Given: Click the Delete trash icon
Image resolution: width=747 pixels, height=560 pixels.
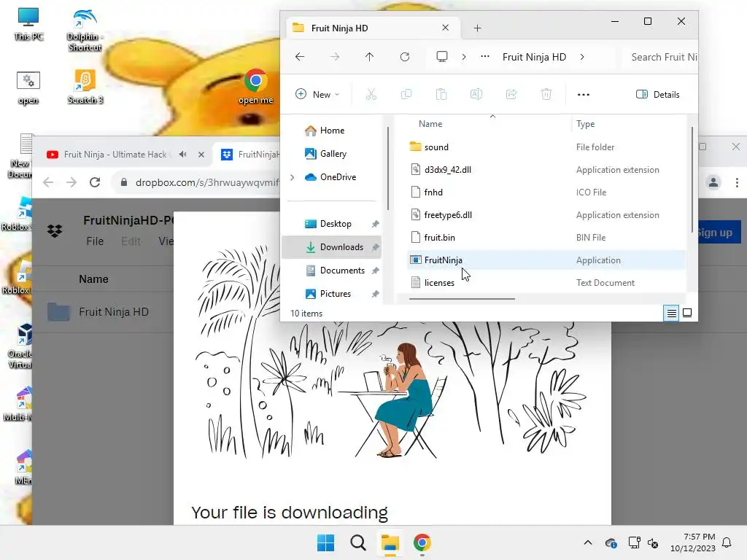Looking at the screenshot, I should click(546, 94).
